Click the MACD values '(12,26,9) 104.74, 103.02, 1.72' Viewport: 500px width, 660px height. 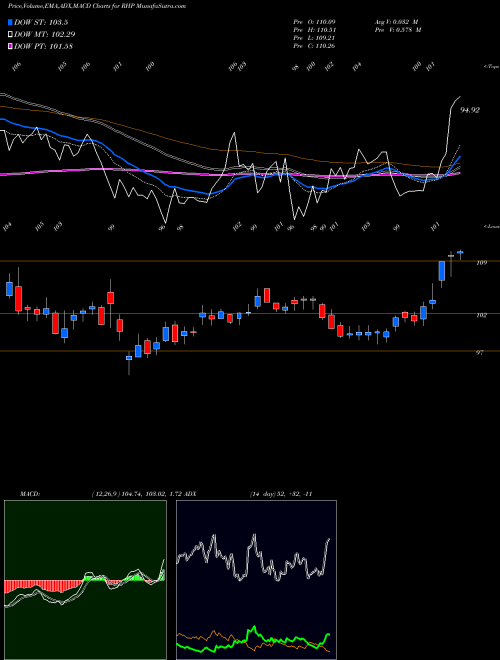[136, 494]
